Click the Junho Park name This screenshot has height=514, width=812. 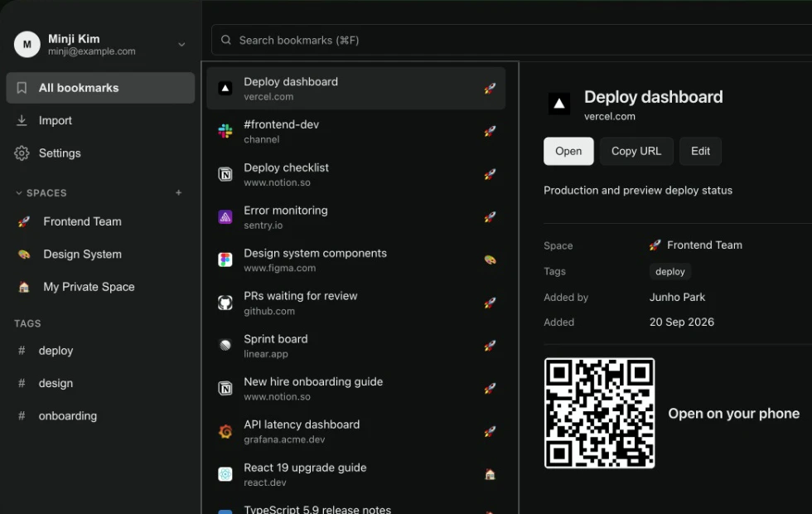(x=678, y=297)
